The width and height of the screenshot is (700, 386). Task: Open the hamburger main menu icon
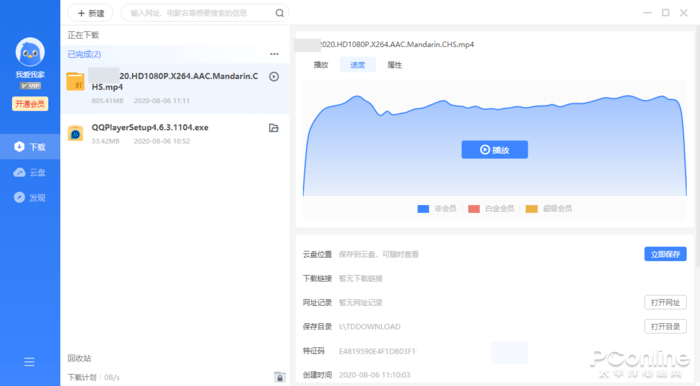pos(29,361)
